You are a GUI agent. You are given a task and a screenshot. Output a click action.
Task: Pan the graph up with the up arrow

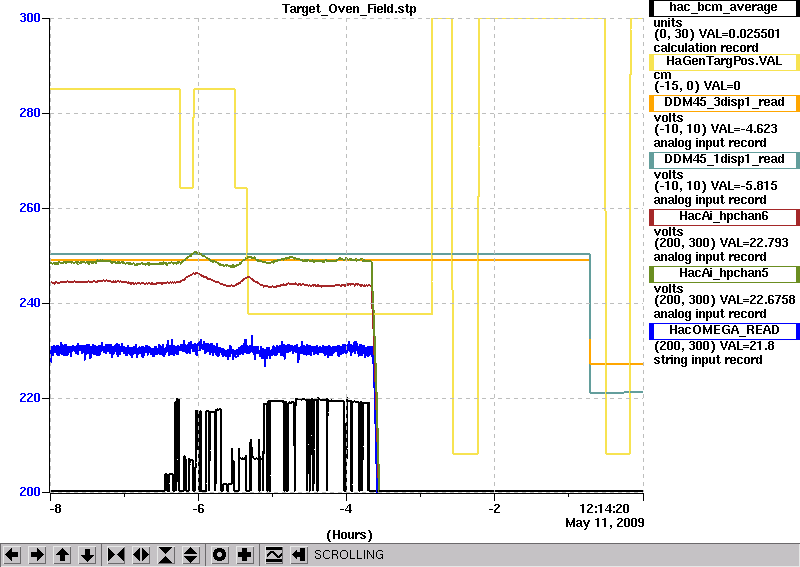(x=63, y=555)
